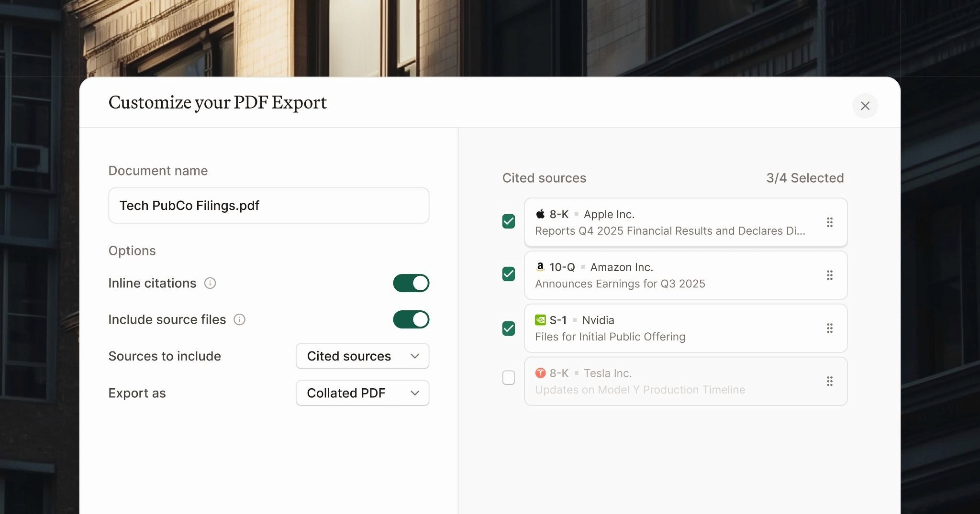Screen dimensions: 980x514
Task: Select the Amazon Inc. 10-Q source card
Action: pyautogui.click(x=686, y=275)
